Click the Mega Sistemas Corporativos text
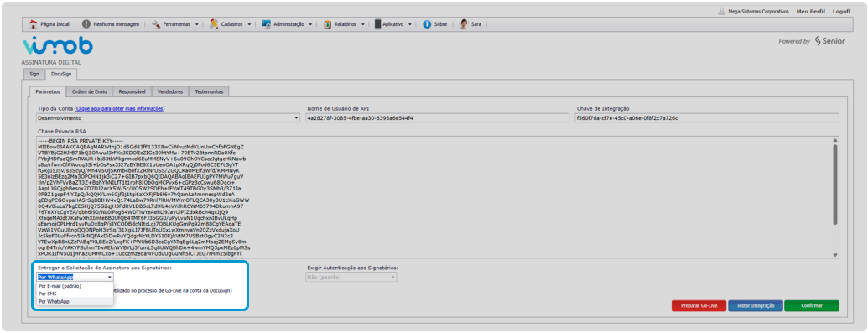Screen dimensions: 868x333 pos(758,11)
